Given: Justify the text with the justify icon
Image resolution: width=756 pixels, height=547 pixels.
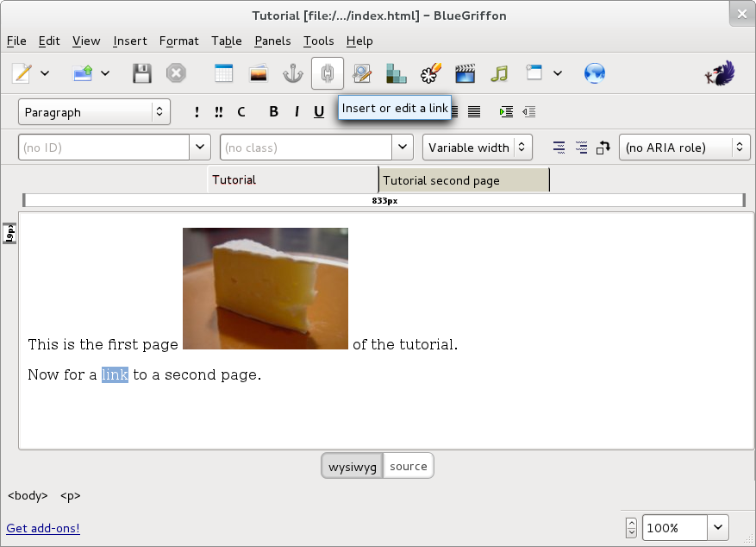Looking at the screenshot, I should (474, 112).
